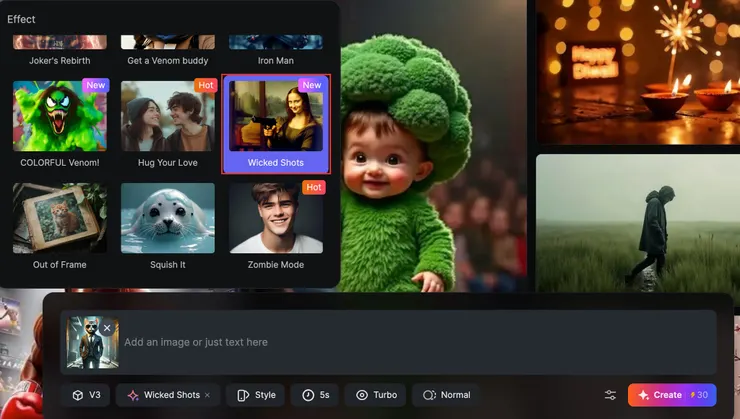Click the Hot badge on Zombie Mode

point(314,187)
